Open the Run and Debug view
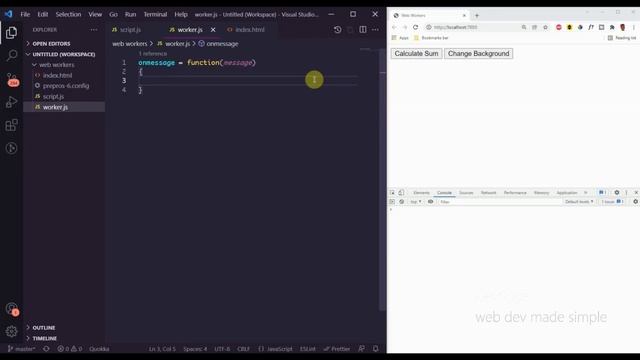Image resolution: width=640 pixels, height=360 pixels. coord(11,102)
